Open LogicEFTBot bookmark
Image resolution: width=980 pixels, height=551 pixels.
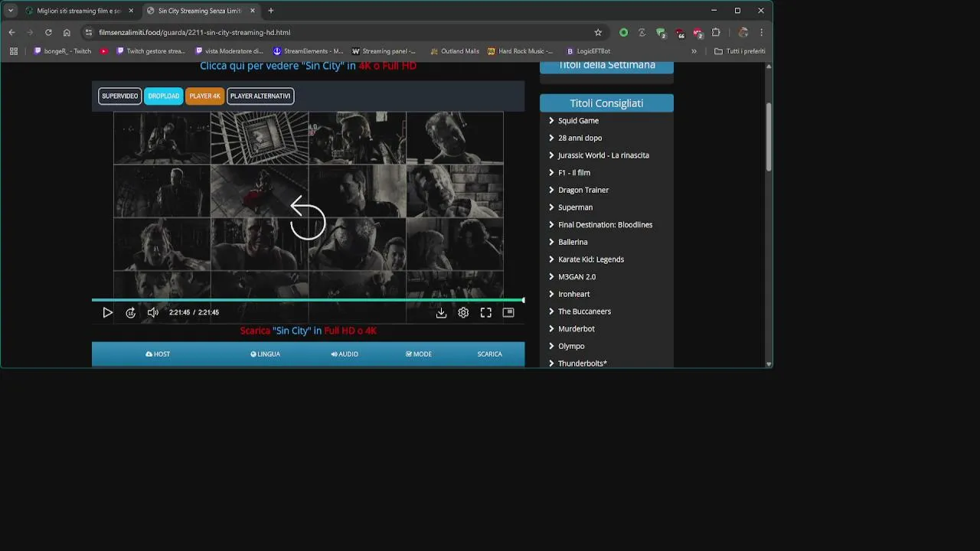[x=588, y=51]
